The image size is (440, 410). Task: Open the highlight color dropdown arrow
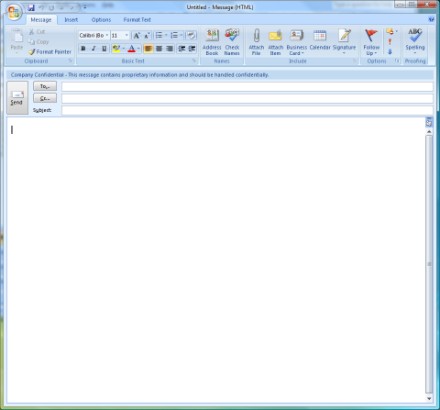[123, 49]
